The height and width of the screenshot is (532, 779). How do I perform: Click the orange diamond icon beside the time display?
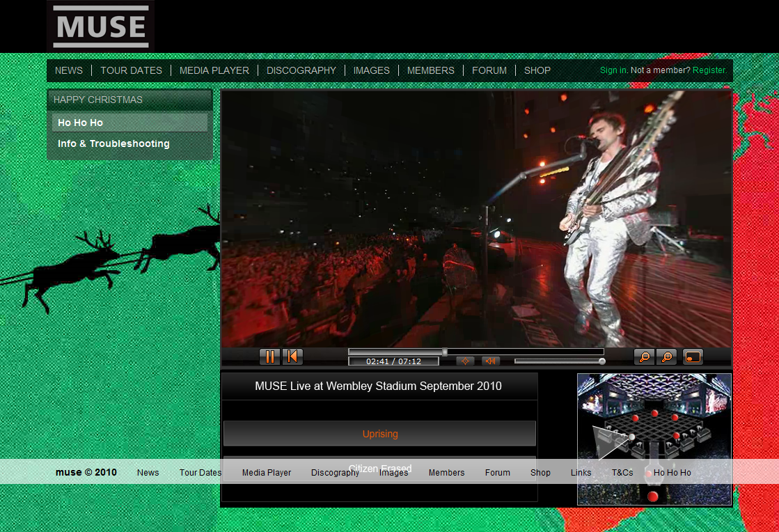point(466,361)
